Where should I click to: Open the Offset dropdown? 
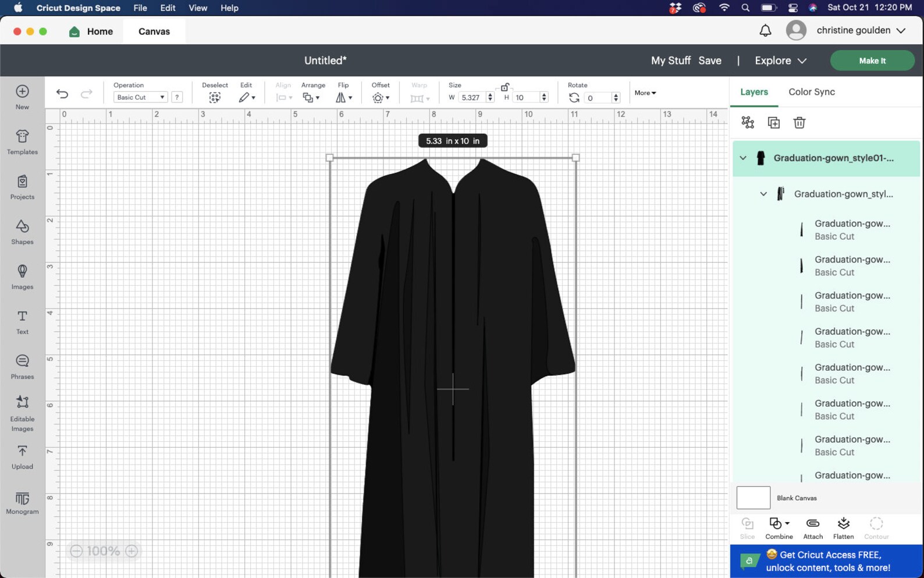(381, 97)
